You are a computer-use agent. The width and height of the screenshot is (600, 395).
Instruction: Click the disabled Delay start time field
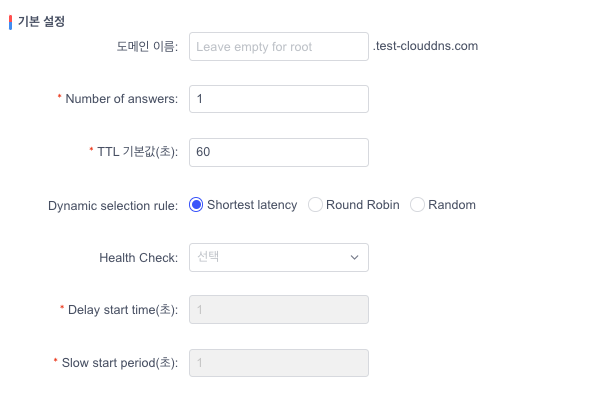pos(279,310)
